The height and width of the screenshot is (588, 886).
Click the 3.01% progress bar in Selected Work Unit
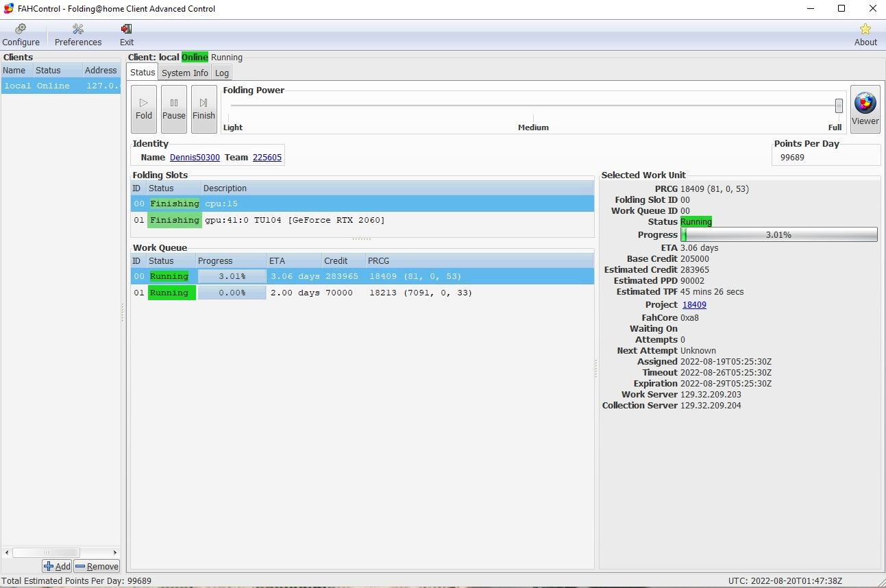tap(778, 234)
